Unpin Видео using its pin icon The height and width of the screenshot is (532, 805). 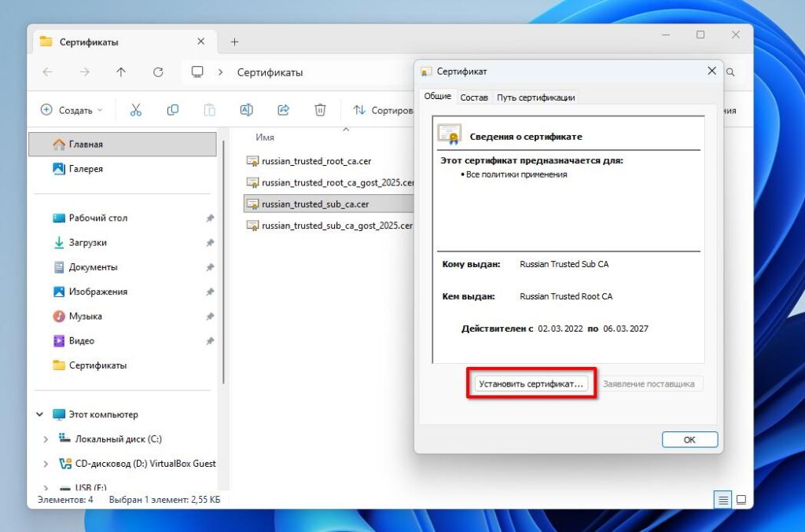(x=210, y=341)
